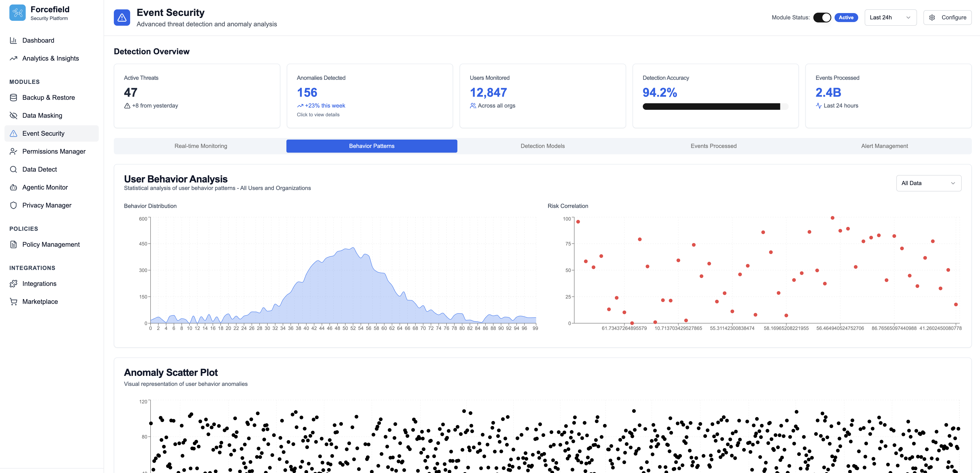
Task: Click the Agentic Monitor robot icon
Action: tap(13, 187)
